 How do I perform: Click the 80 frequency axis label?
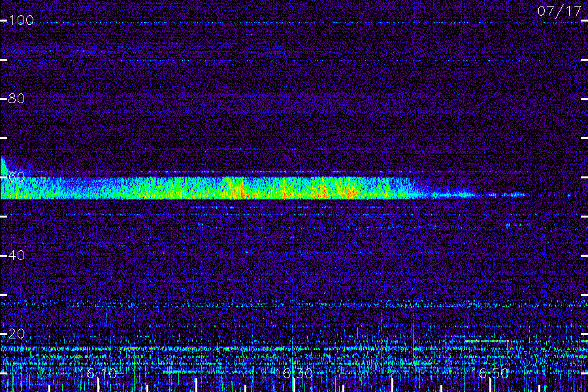(16, 98)
